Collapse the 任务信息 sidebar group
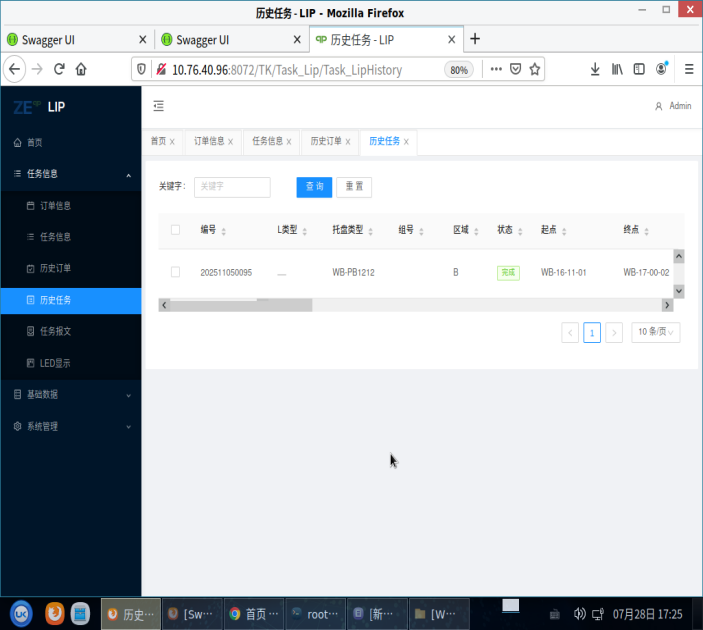703x630 pixels. click(71, 174)
